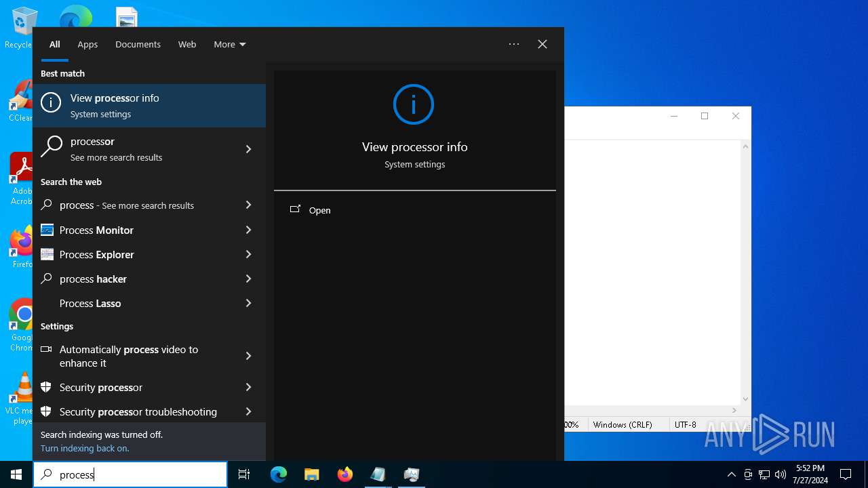The width and height of the screenshot is (868, 488).
Task: Click the Windows Start button
Action: pyautogui.click(x=16, y=474)
